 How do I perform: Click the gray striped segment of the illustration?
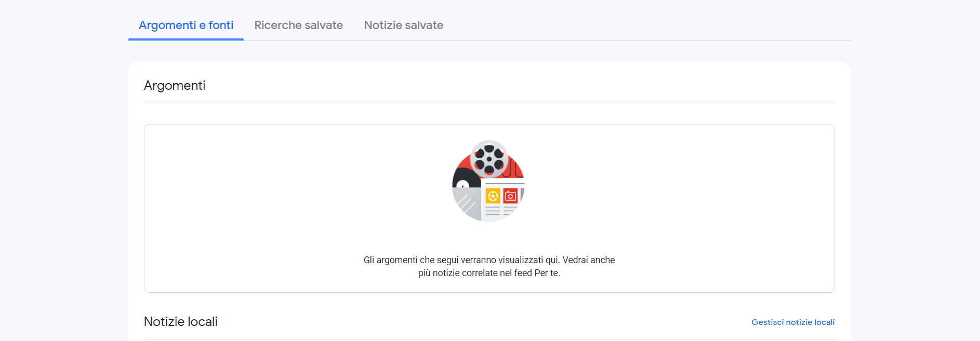click(x=467, y=203)
